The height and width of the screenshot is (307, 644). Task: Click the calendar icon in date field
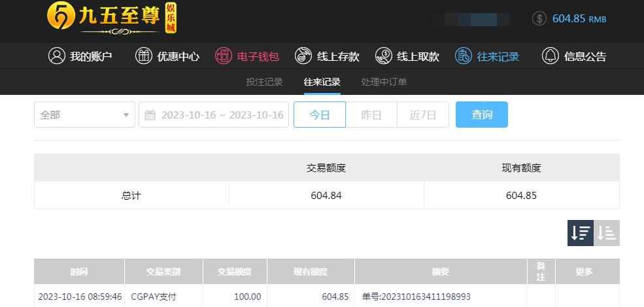(x=150, y=115)
